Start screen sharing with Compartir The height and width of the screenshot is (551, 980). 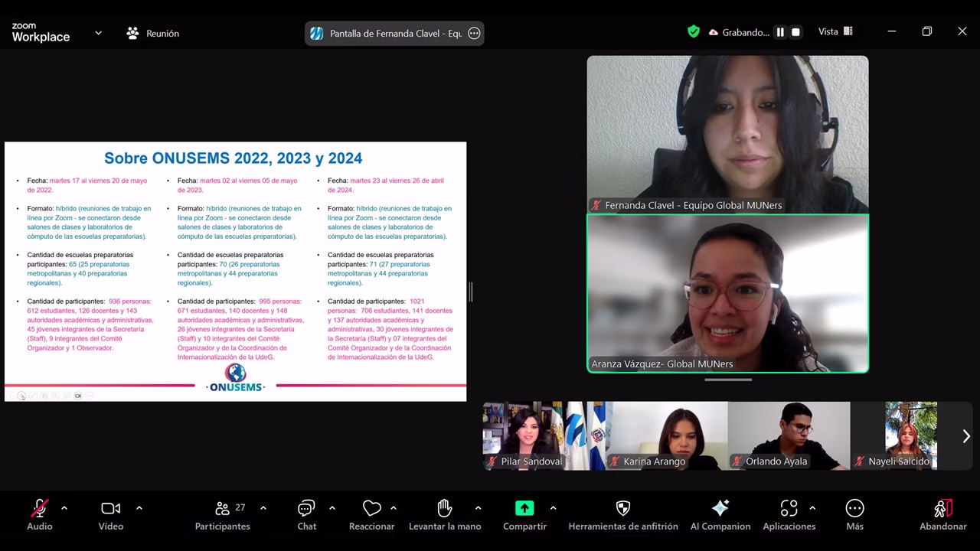524,515
